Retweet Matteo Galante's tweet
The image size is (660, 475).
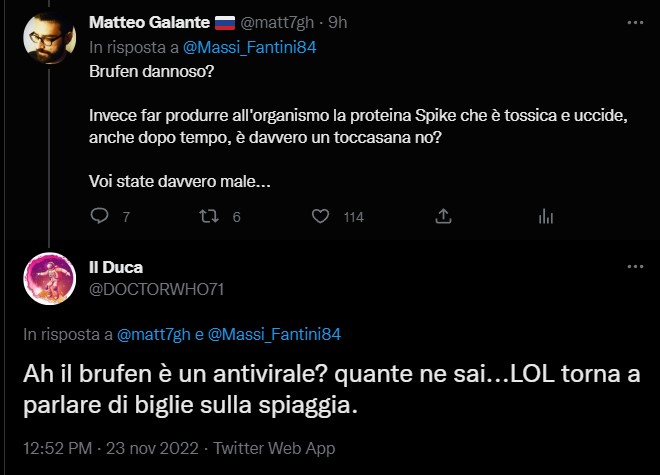[210, 216]
